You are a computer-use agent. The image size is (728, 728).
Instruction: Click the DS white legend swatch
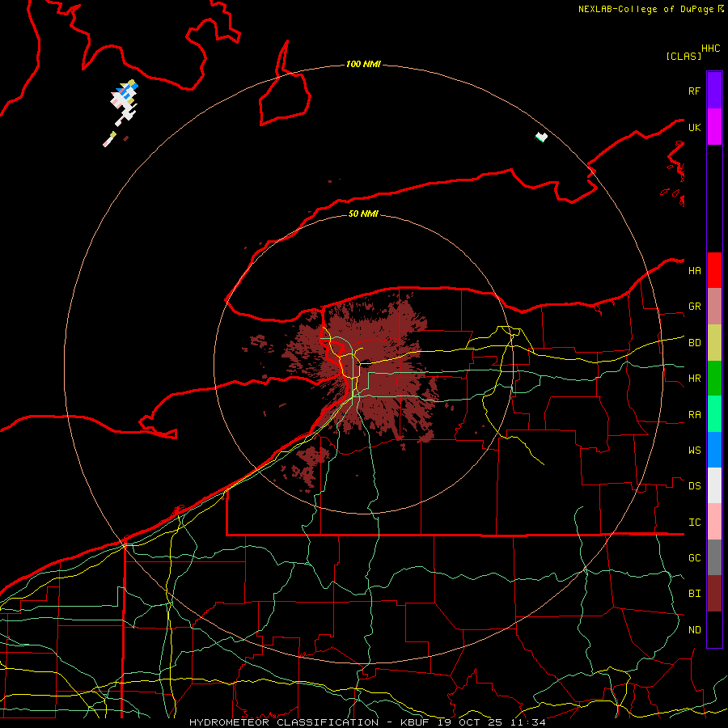[714, 485]
